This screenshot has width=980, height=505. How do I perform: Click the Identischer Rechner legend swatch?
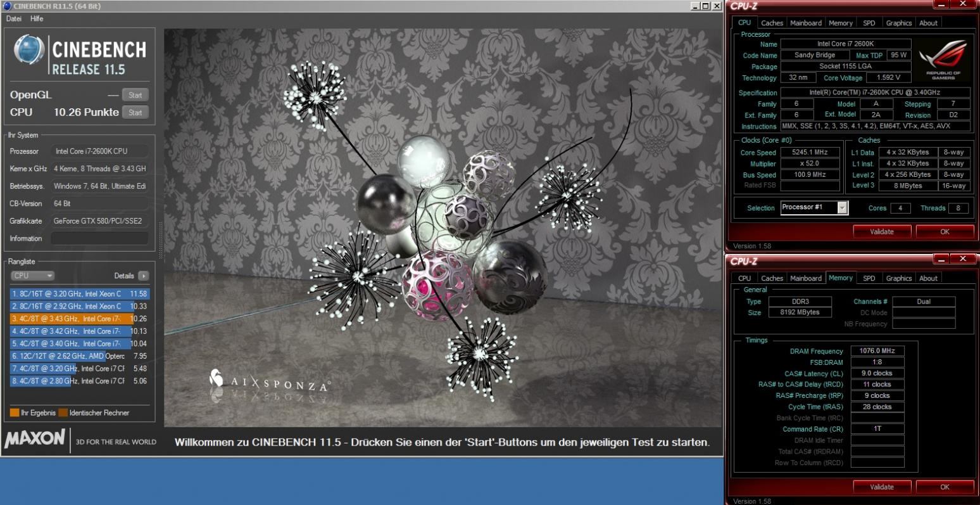[x=63, y=412]
